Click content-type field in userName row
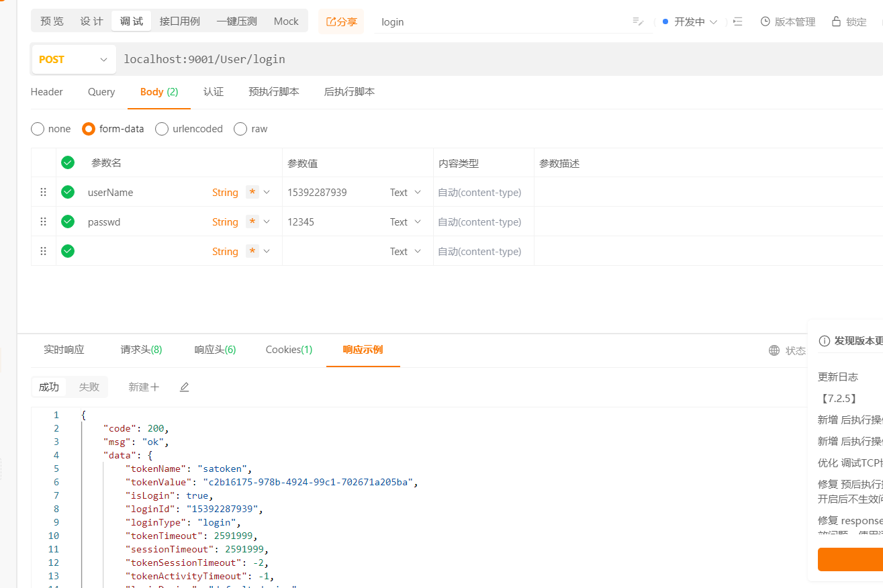This screenshot has width=883, height=588. coord(479,192)
